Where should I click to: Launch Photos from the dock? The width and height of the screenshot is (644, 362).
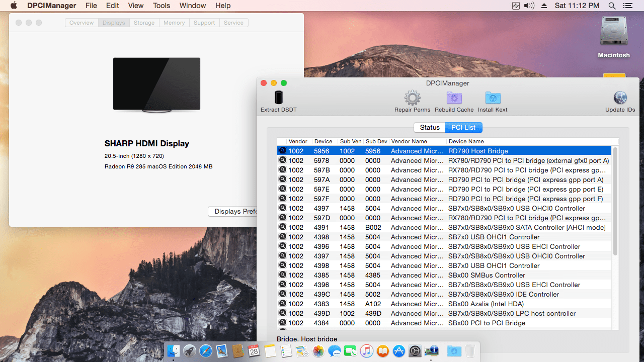pos(318,351)
